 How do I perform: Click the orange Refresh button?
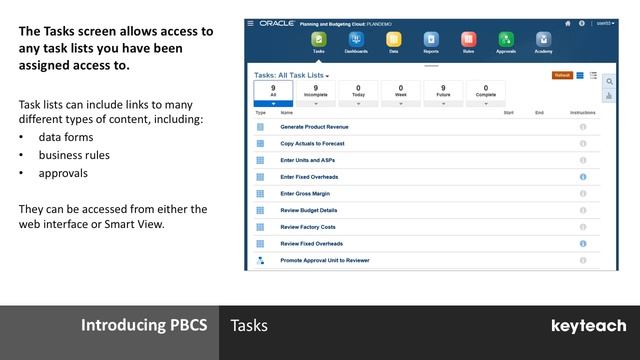click(x=562, y=76)
